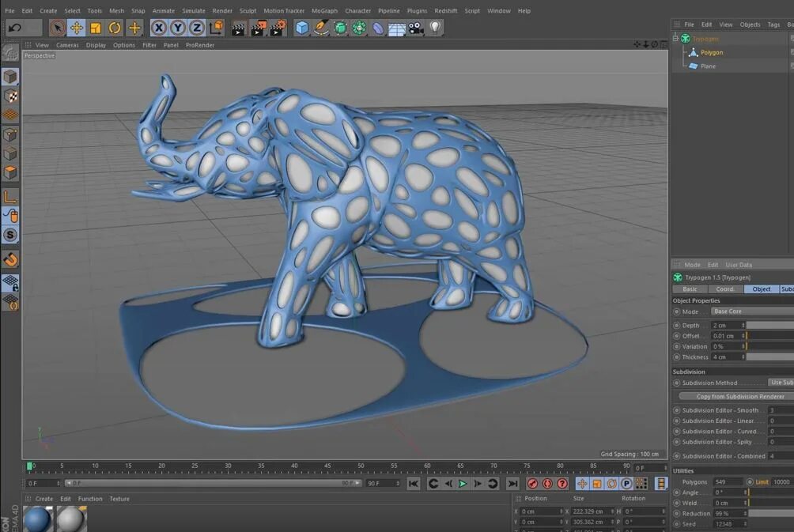Collapse the Trypogen object tree
This screenshot has width=794, height=532.
675,39
